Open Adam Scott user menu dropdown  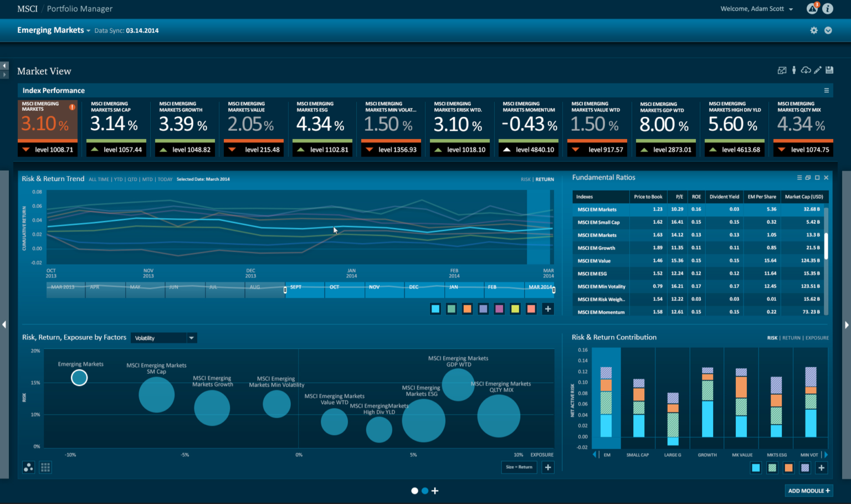click(756, 9)
